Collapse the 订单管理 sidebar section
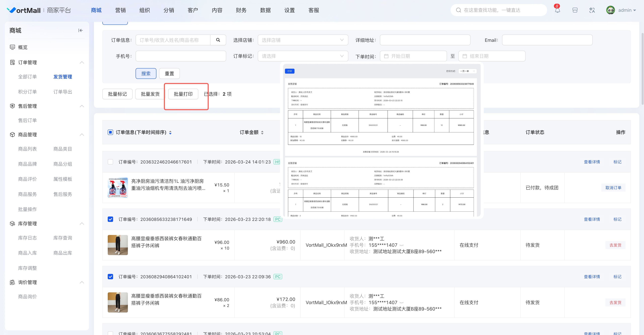This screenshot has height=335, width=644. tap(82, 62)
